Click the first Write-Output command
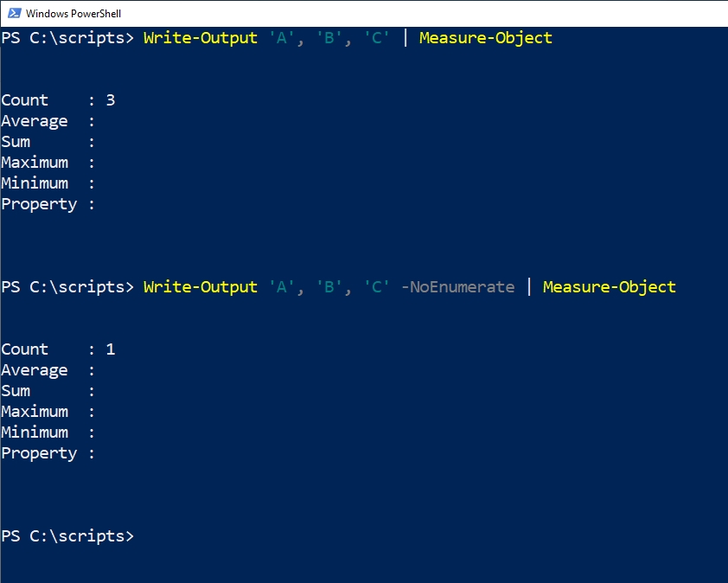The image size is (728, 583). pos(200,38)
